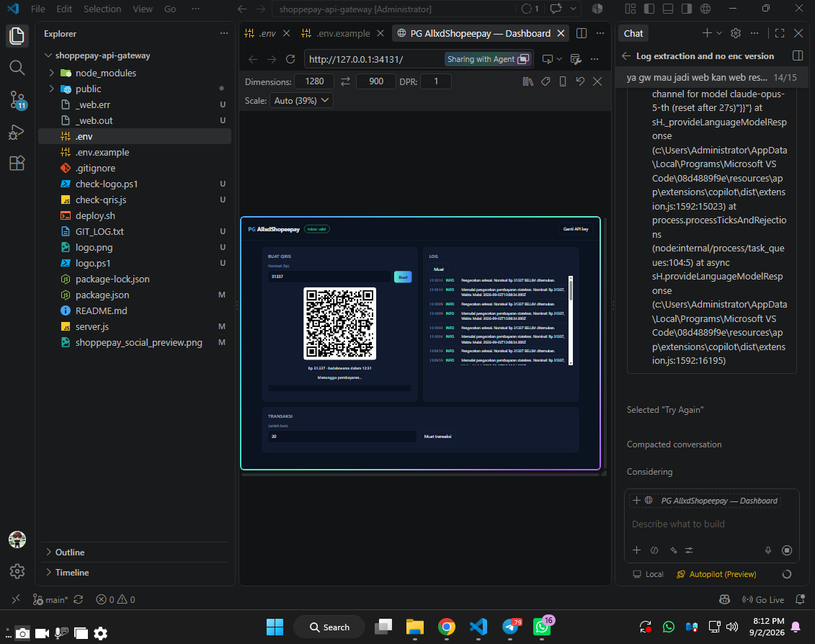Image resolution: width=815 pixels, height=644 pixels.
Task: Open the chat settings gear
Action: pos(736,33)
